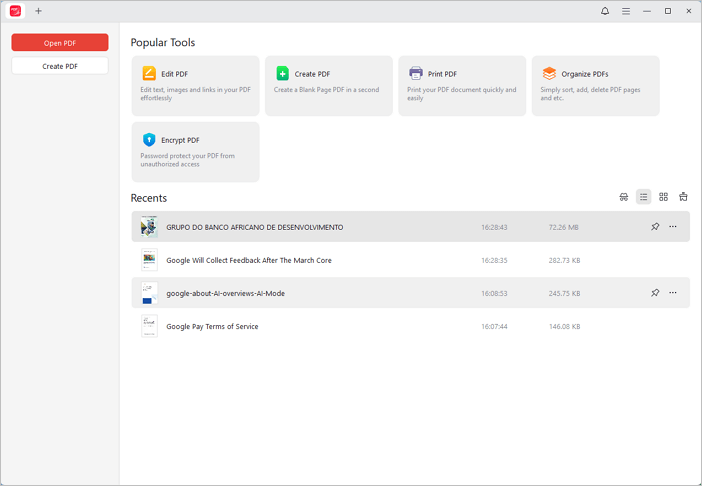Click the 16:28:43 timestamp
The width and height of the screenshot is (702, 486).
point(494,227)
